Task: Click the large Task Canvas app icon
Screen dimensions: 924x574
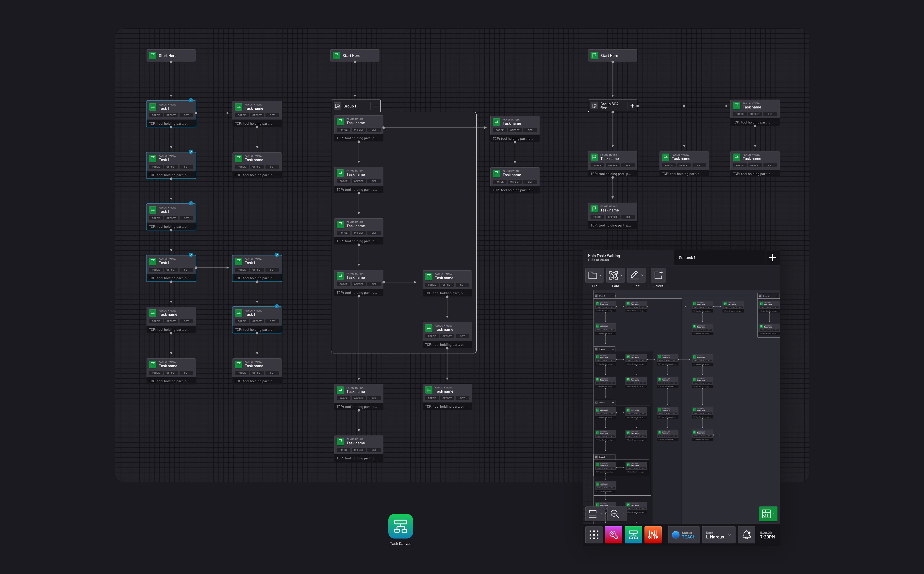Action: click(x=400, y=526)
